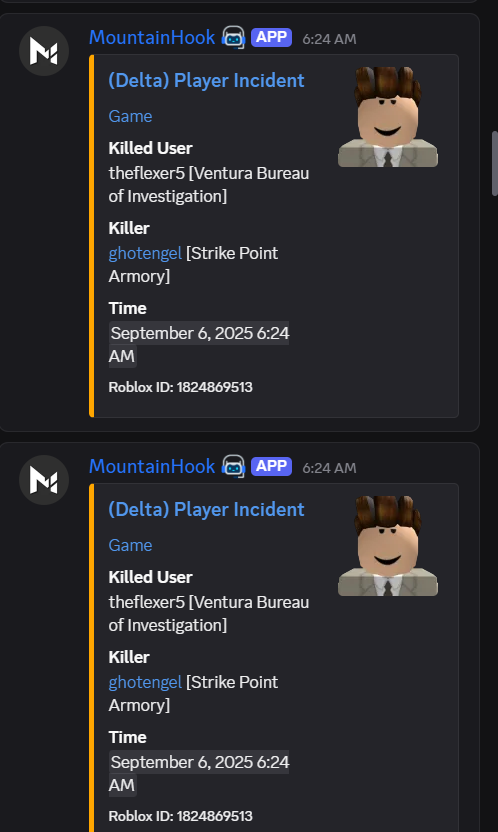Follow the Game link in first embed

[x=130, y=116]
